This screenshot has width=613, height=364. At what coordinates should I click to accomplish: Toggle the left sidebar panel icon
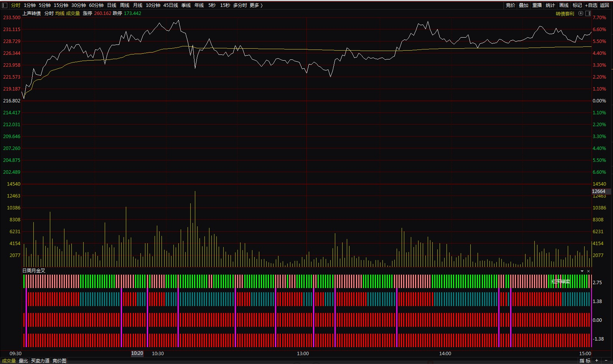pos(5,5)
